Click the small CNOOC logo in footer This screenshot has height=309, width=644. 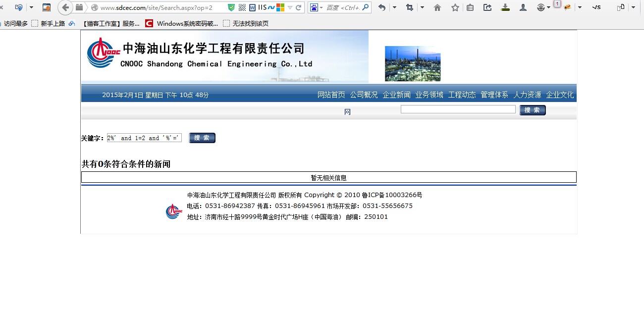pos(173,211)
